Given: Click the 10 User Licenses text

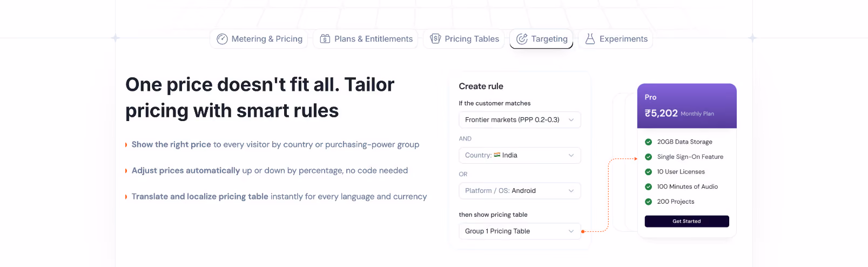Looking at the screenshot, I should (x=681, y=172).
